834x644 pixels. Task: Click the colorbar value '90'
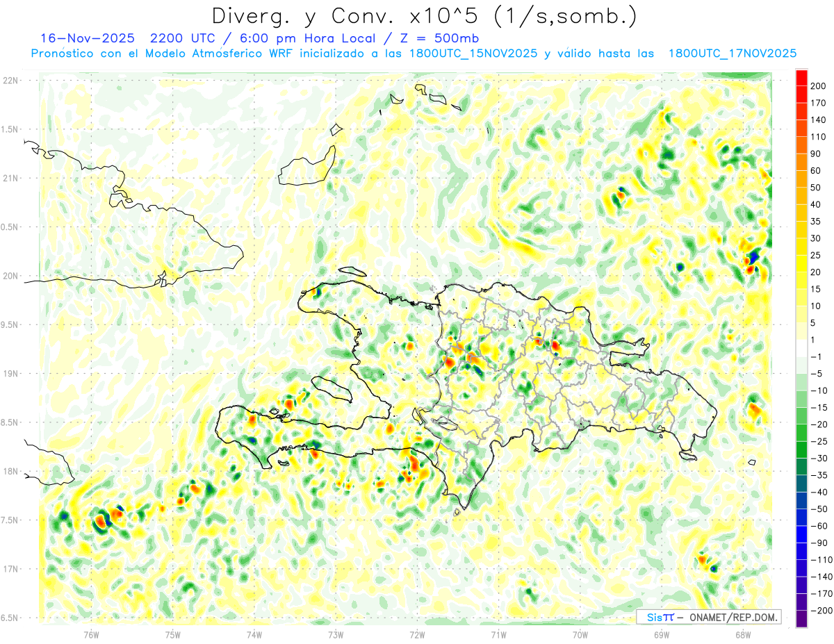pyautogui.click(x=816, y=154)
